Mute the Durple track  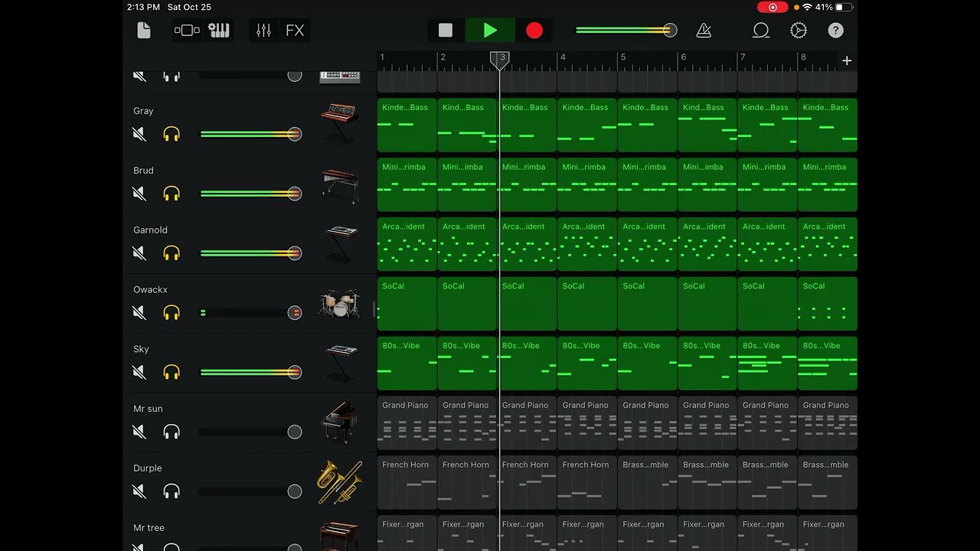tap(139, 491)
